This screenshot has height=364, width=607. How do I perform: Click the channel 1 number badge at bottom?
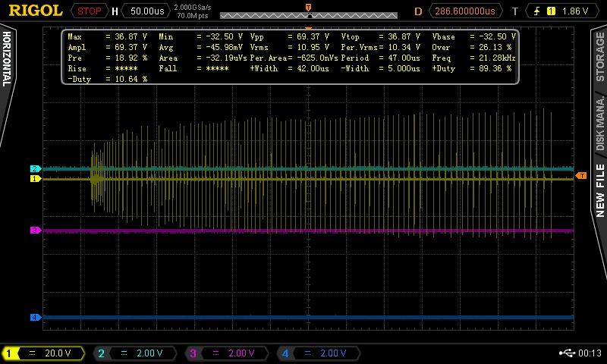pos(9,353)
